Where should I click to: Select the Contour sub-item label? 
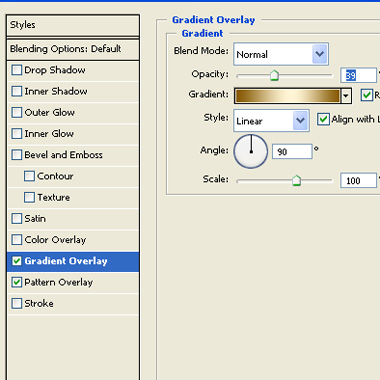pos(55,176)
